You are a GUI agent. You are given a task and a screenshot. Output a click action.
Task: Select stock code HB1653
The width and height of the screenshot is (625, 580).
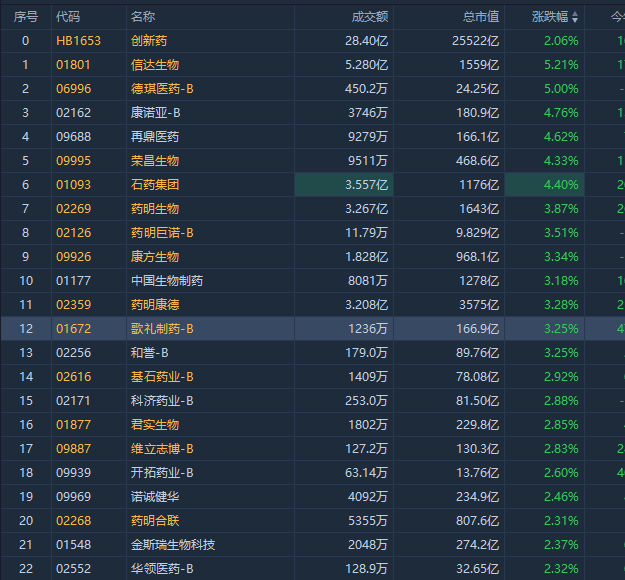[78, 41]
